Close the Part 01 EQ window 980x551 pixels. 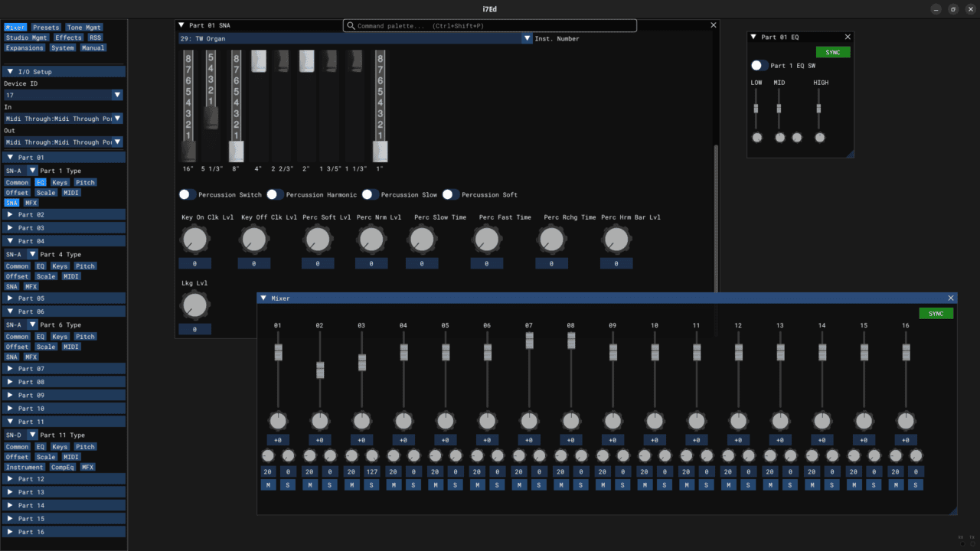[848, 37]
